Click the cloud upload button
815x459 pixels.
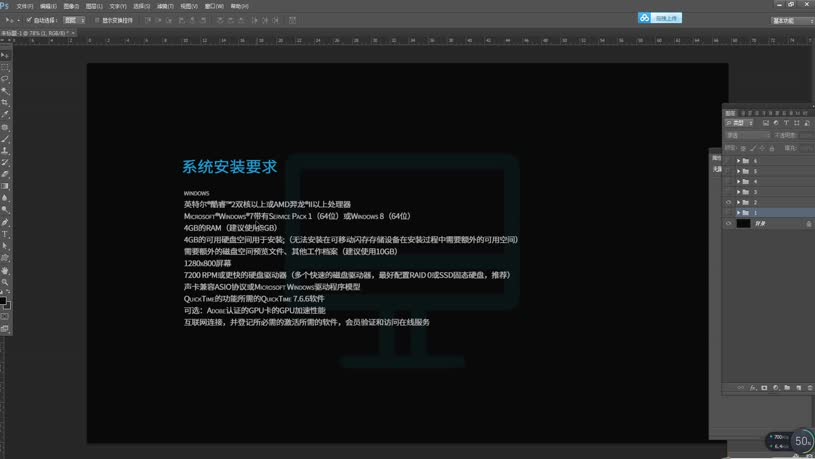pos(660,18)
